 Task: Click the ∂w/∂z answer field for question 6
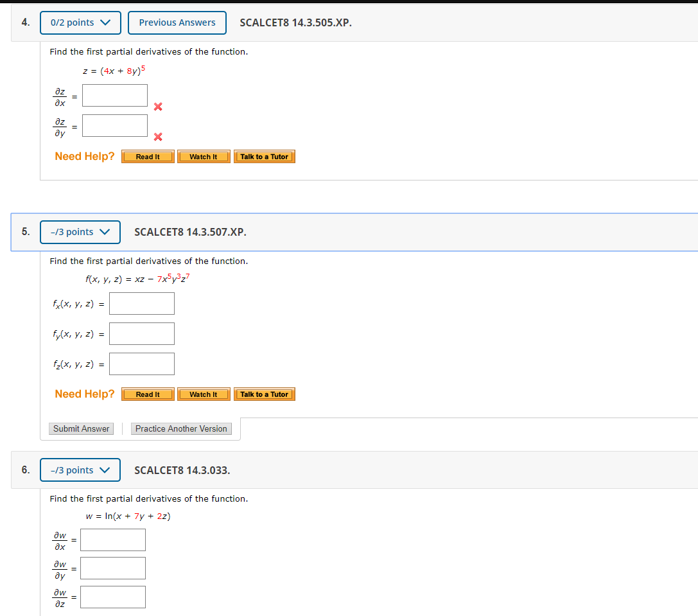[x=112, y=597]
